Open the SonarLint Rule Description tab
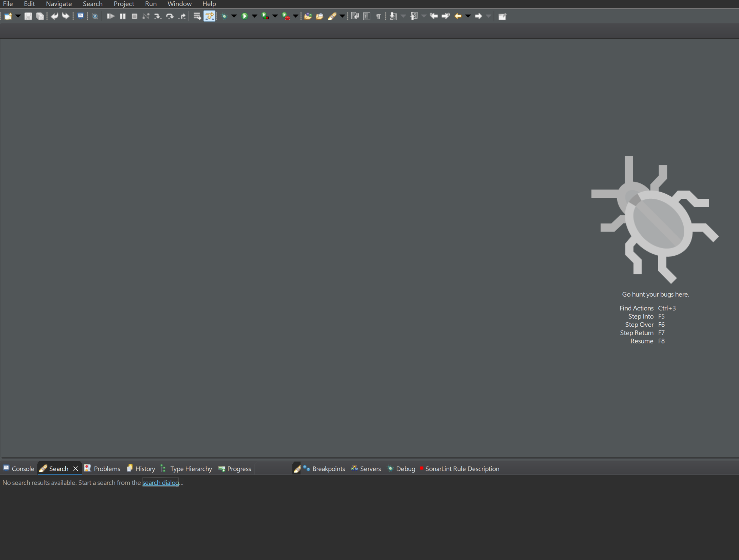Viewport: 739px width, 560px height. 460,469
